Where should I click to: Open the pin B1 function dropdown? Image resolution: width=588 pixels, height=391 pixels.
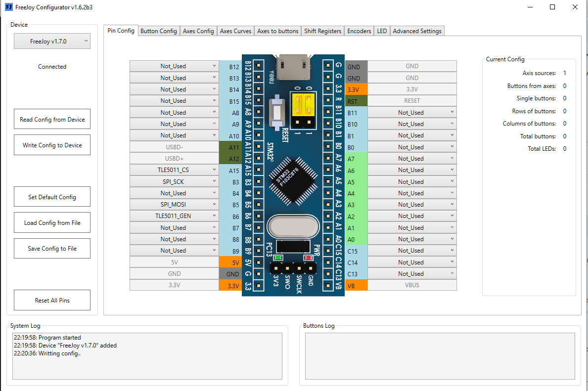tap(412, 135)
